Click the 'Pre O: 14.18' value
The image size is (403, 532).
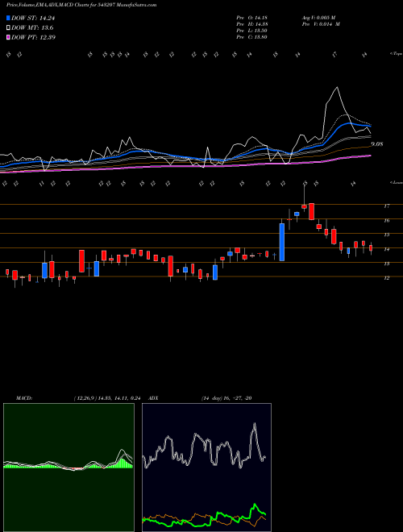(x=251, y=18)
